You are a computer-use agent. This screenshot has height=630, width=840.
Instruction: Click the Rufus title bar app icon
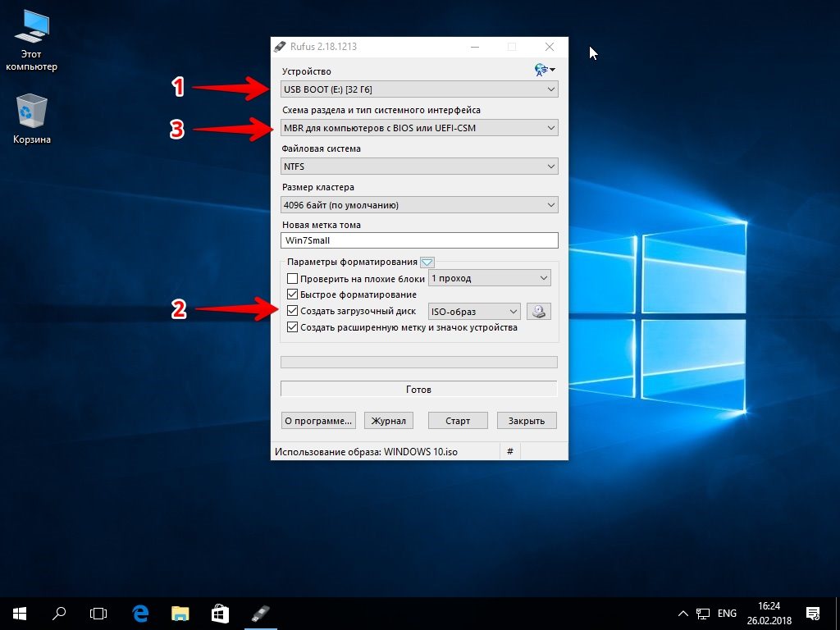pos(280,47)
